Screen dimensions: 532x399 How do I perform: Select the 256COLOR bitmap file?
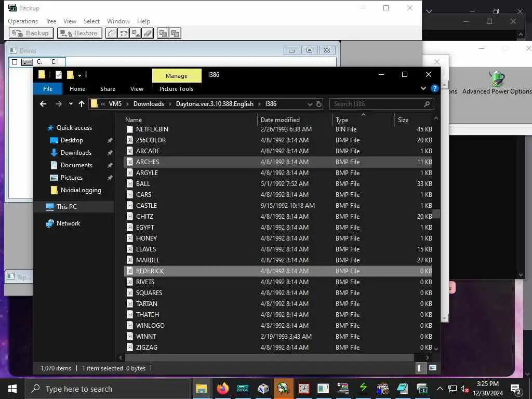pos(278,140)
